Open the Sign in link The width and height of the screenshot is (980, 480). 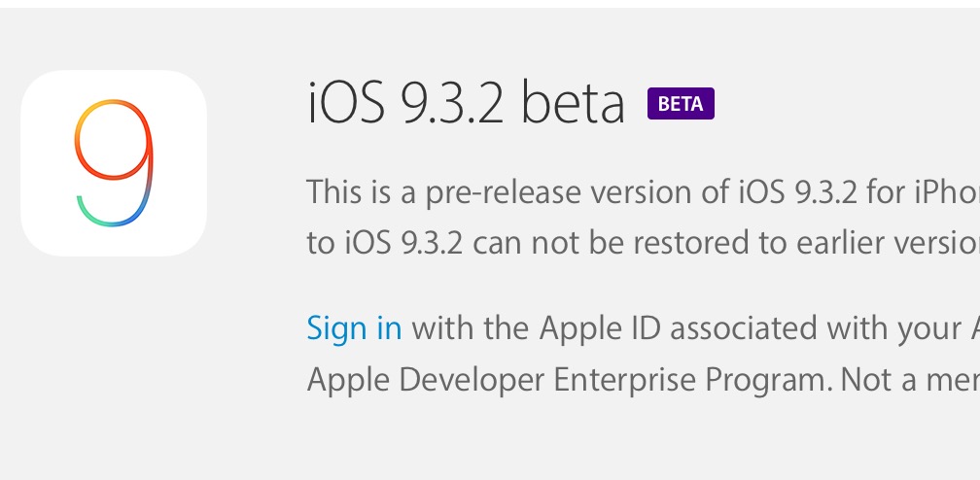pos(354,328)
